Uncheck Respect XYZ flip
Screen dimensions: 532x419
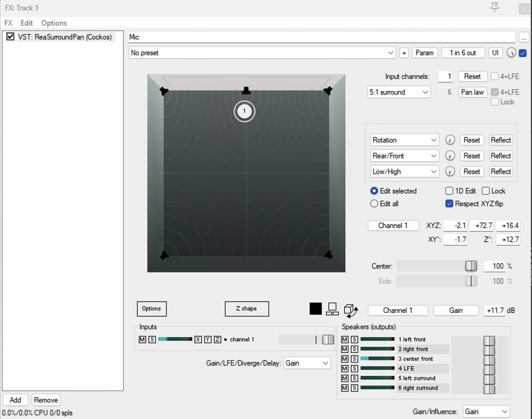(450, 204)
